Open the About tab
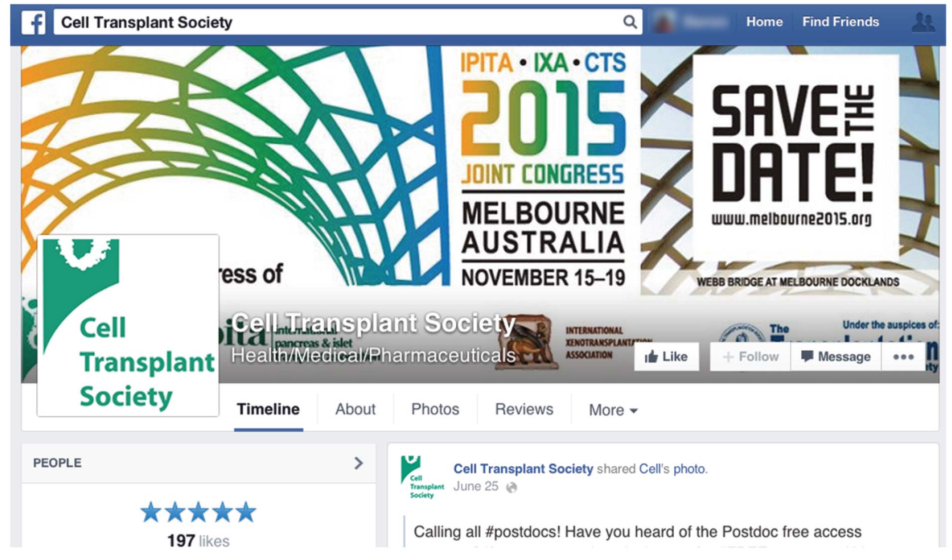This screenshot has width=952, height=560. point(355,409)
